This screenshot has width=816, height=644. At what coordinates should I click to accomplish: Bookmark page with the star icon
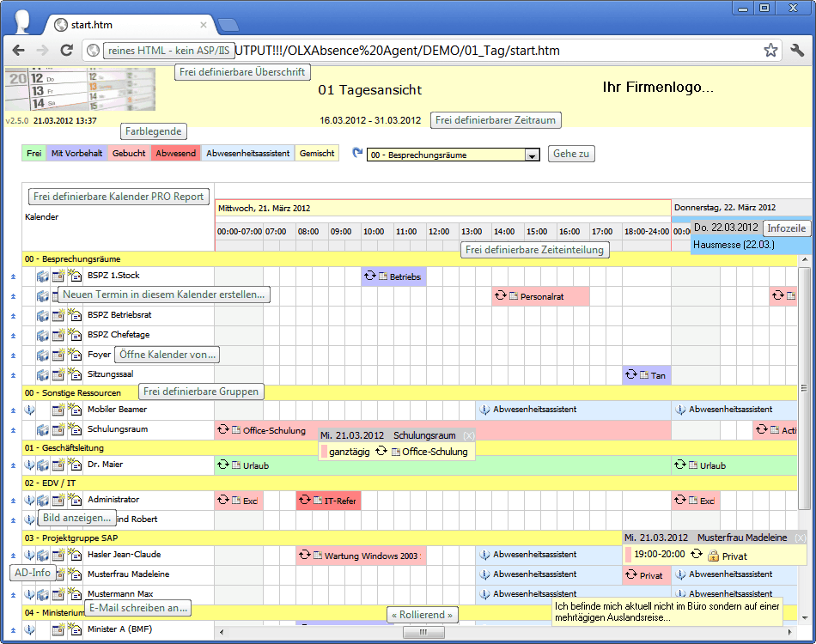pyautogui.click(x=770, y=51)
